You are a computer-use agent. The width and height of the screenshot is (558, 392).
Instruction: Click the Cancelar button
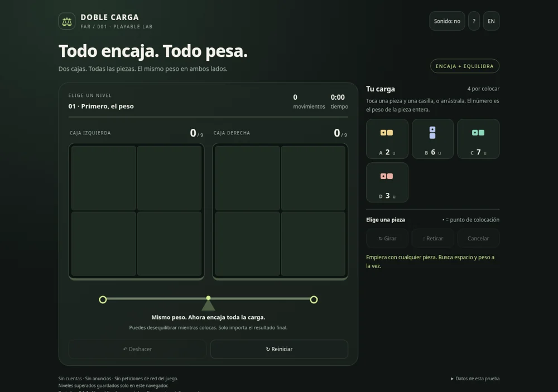(478, 238)
